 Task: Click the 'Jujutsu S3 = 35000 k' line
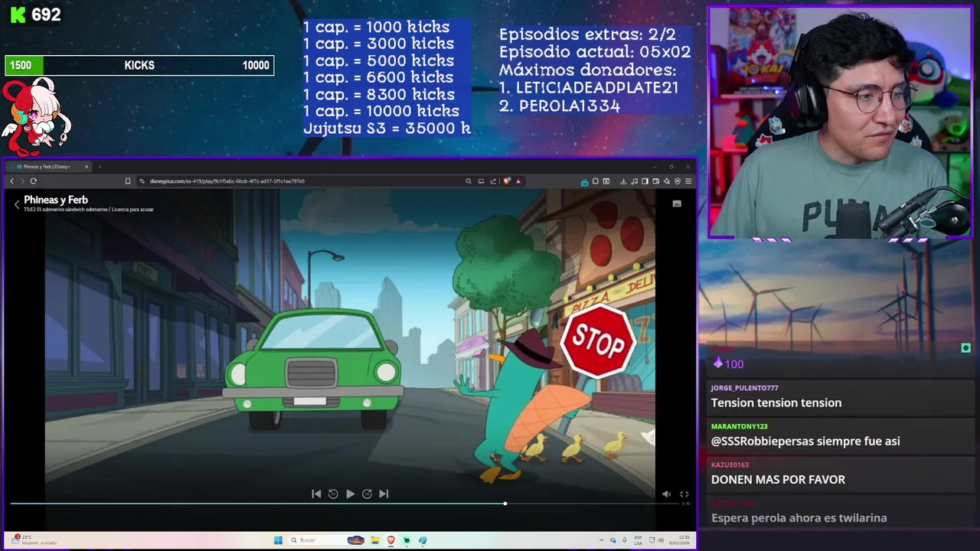pos(387,129)
